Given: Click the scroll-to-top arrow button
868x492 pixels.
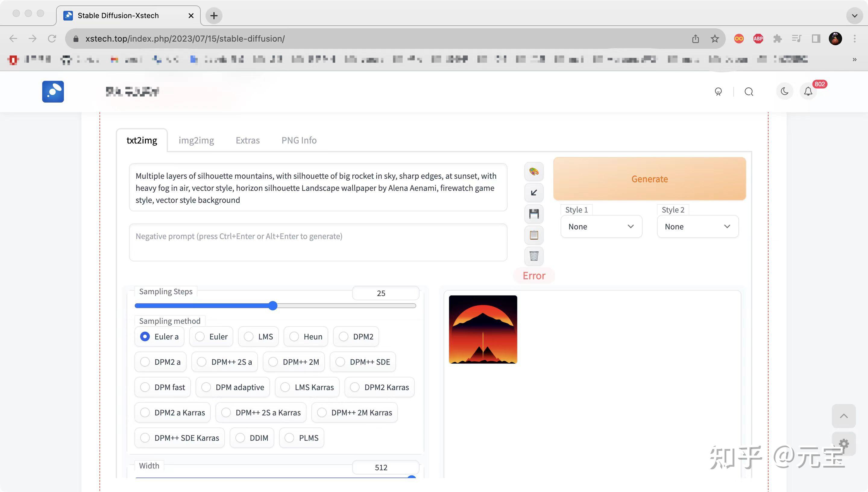Looking at the screenshot, I should [844, 416].
